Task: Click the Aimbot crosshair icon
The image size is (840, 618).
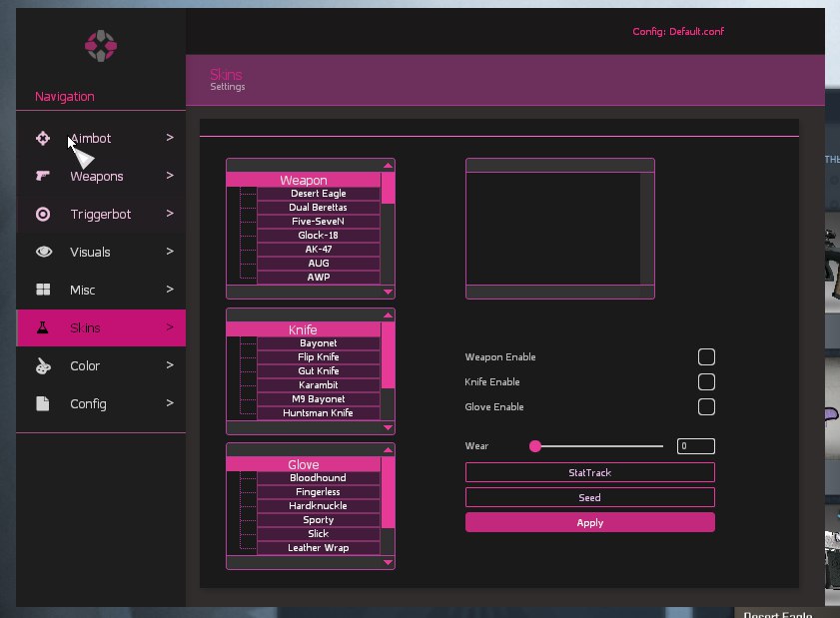Action: coord(43,138)
